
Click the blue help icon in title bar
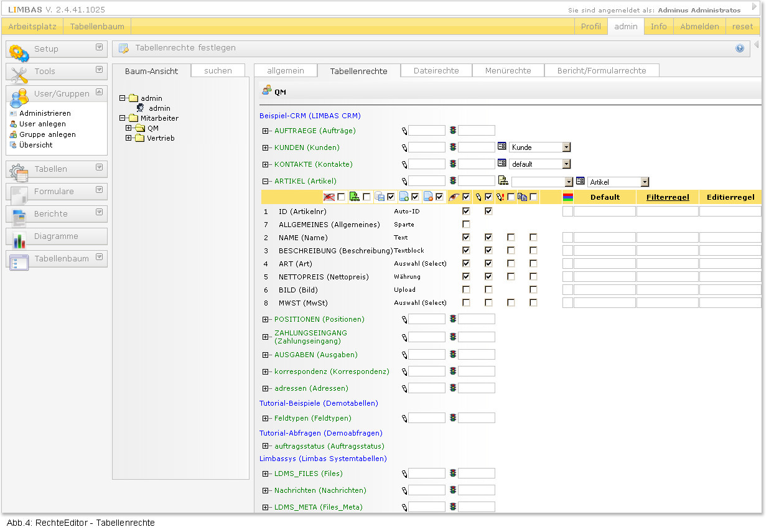point(740,48)
